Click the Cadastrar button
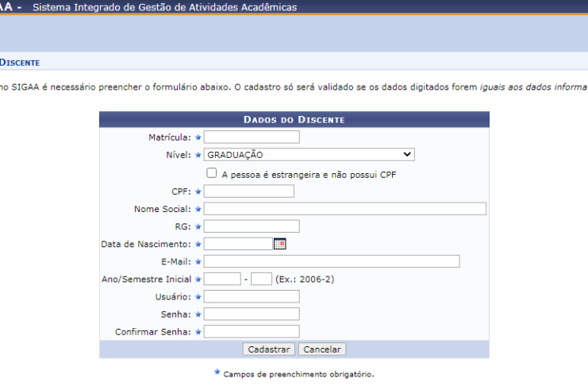Screen dimensions: 588x386 click(269, 349)
